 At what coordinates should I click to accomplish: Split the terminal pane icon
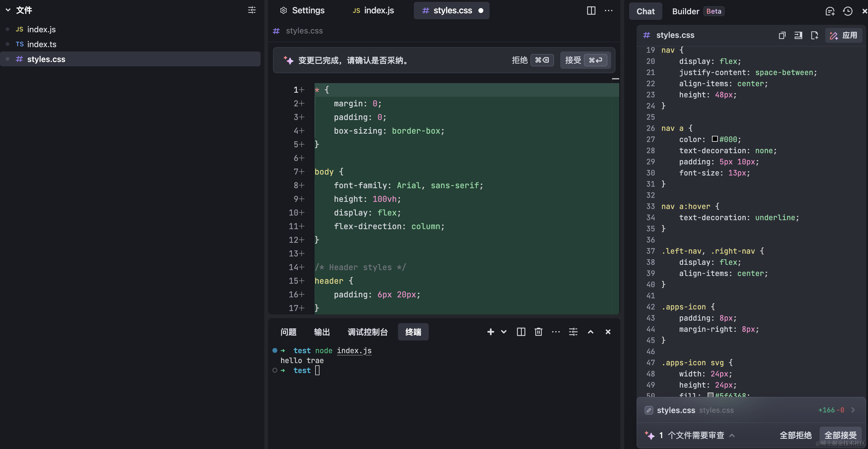521,332
